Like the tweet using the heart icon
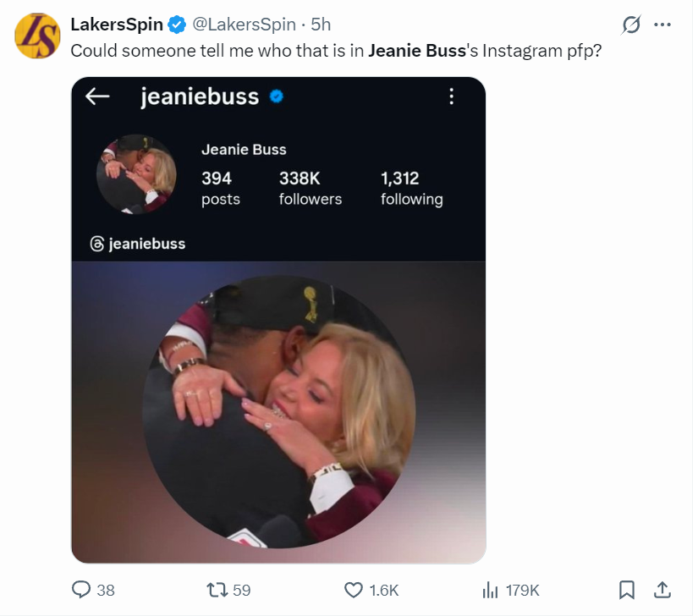 pos(354,590)
